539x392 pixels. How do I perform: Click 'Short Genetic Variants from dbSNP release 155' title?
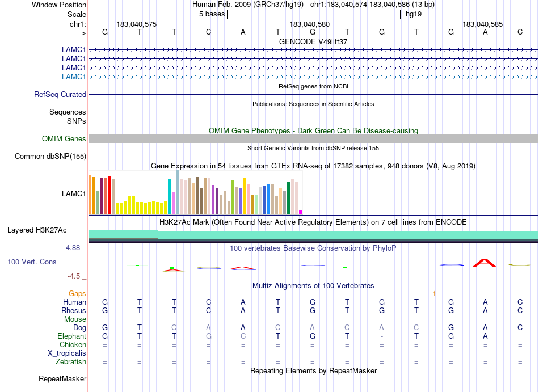click(313, 148)
